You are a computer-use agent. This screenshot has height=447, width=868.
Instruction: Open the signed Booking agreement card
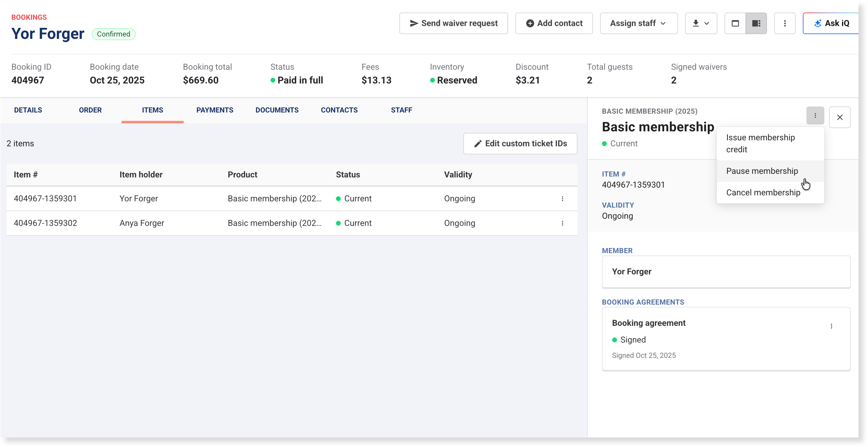pyautogui.click(x=726, y=339)
